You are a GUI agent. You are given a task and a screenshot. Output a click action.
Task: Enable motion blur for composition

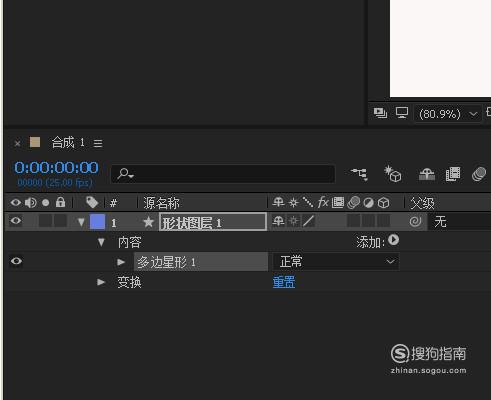pyautogui.click(x=479, y=174)
